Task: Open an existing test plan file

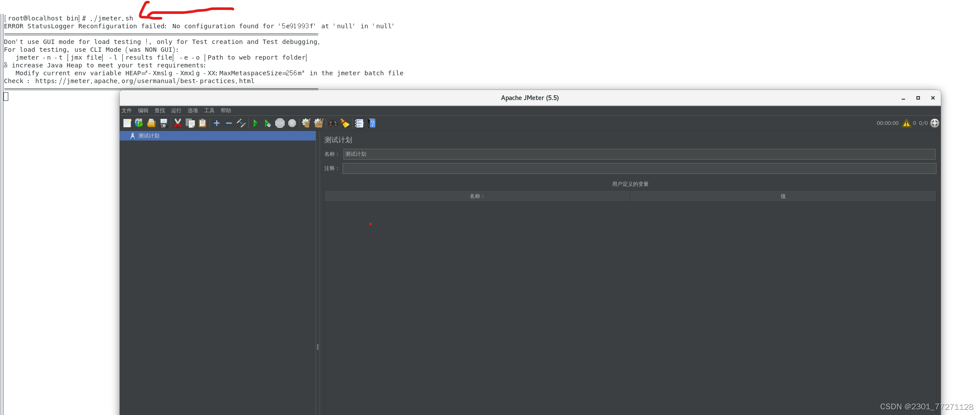Action: [x=151, y=123]
